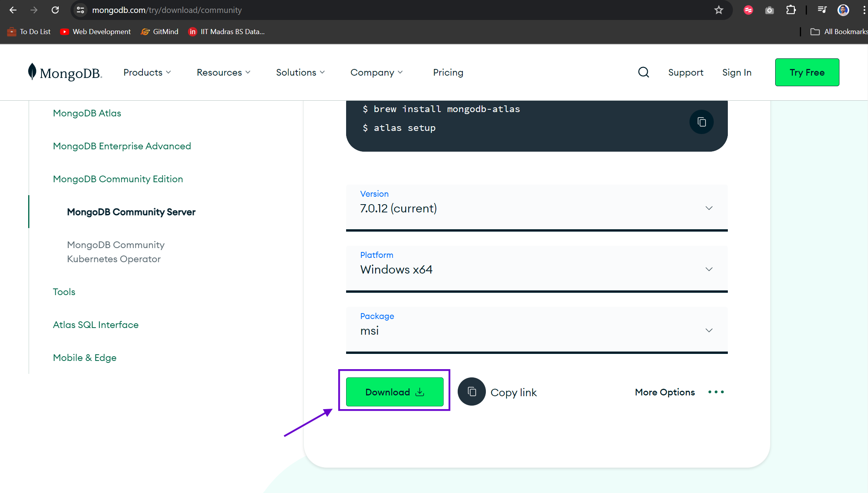Click the copy code snippet icon
This screenshot has width=868, height=493.
(702, 122)
